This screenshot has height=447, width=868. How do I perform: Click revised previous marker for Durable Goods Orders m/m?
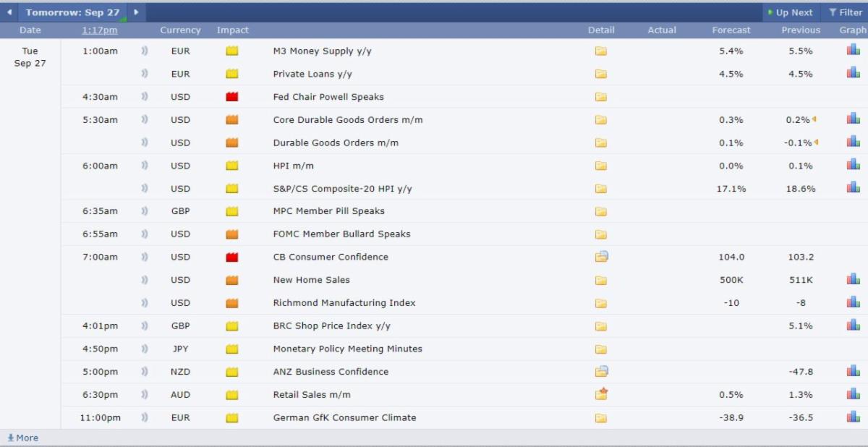[816, 142]
